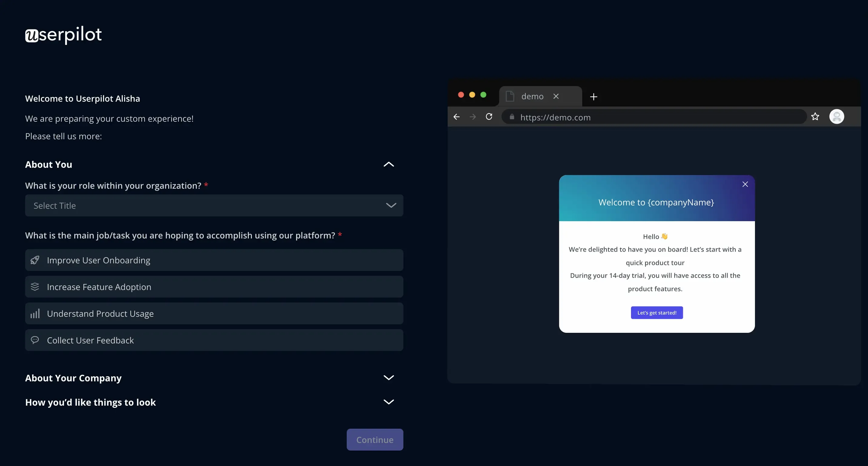868x466 pixels.
Task: Expand the About Your Company section
Action: (x=389, y=378)
